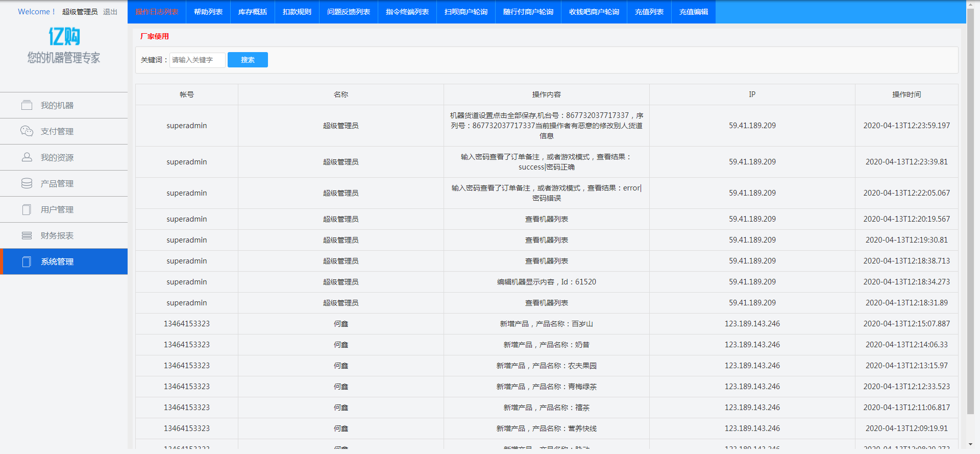Click the page's vertical scrollbar

[x=970, y=204]
